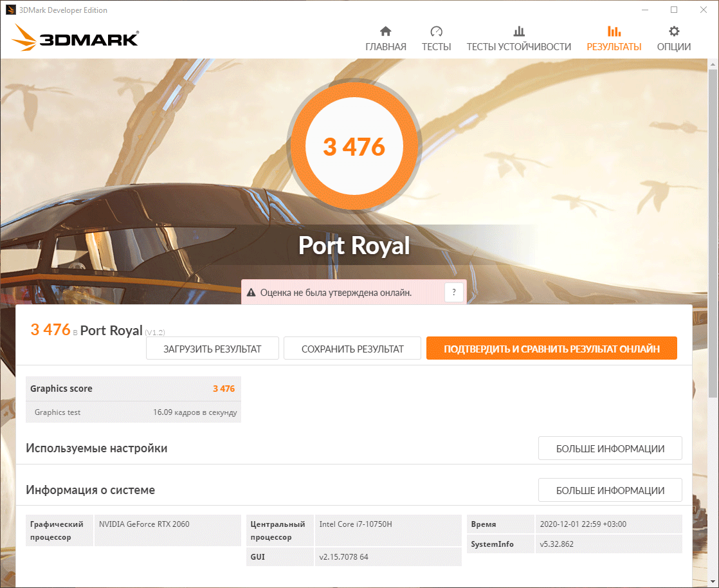Click NVIDIA GeForce RTX 2060 value

coord(144,524)
